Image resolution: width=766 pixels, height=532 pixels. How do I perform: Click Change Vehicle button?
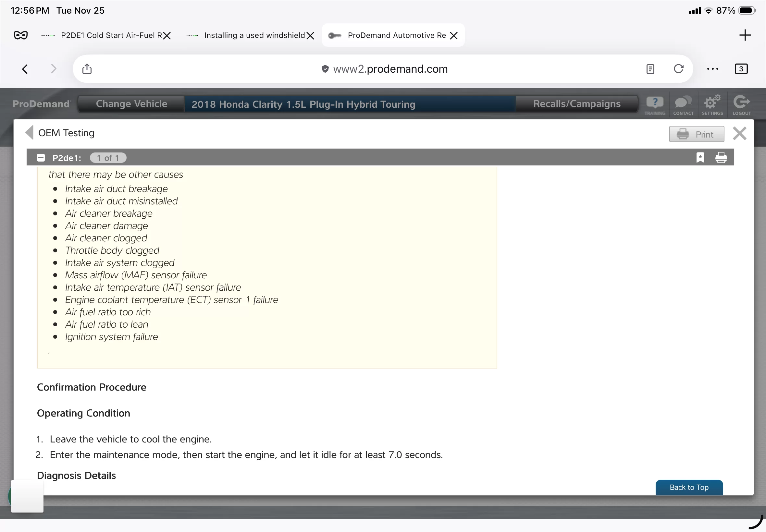click(x=131, y=104)
